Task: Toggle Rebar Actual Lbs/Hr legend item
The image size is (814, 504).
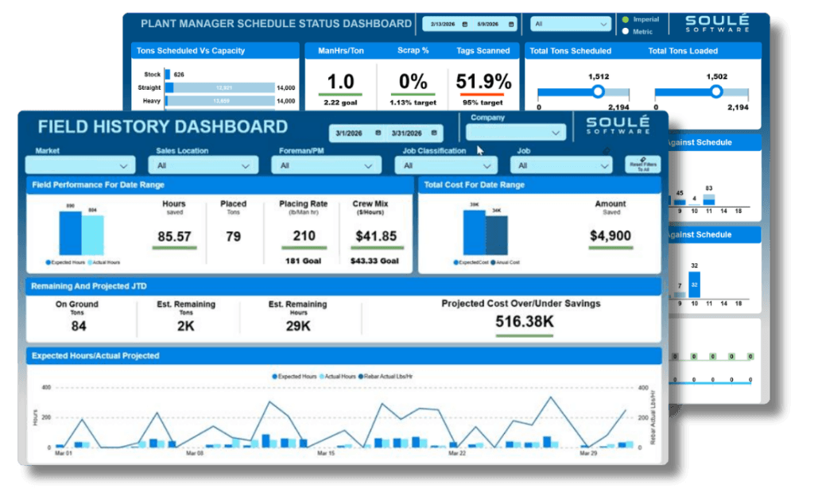Action: pyautogui.click(x=386, y=376)
